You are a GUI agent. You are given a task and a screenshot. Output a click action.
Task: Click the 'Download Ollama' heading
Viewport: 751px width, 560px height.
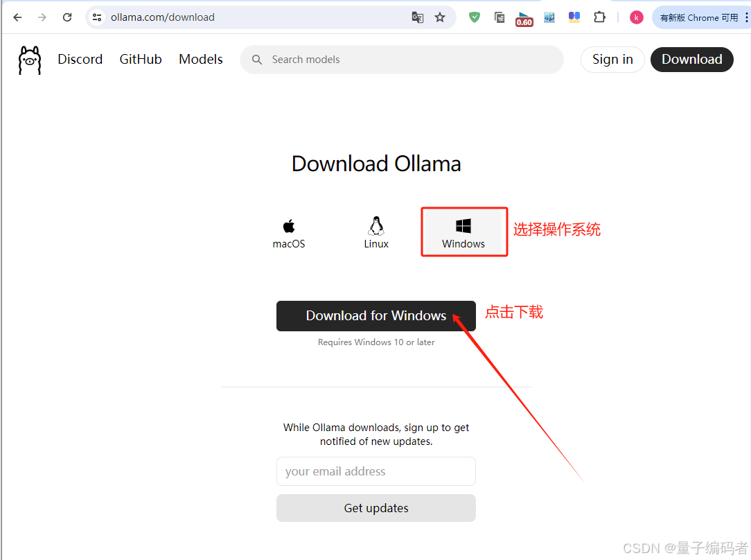376,164
